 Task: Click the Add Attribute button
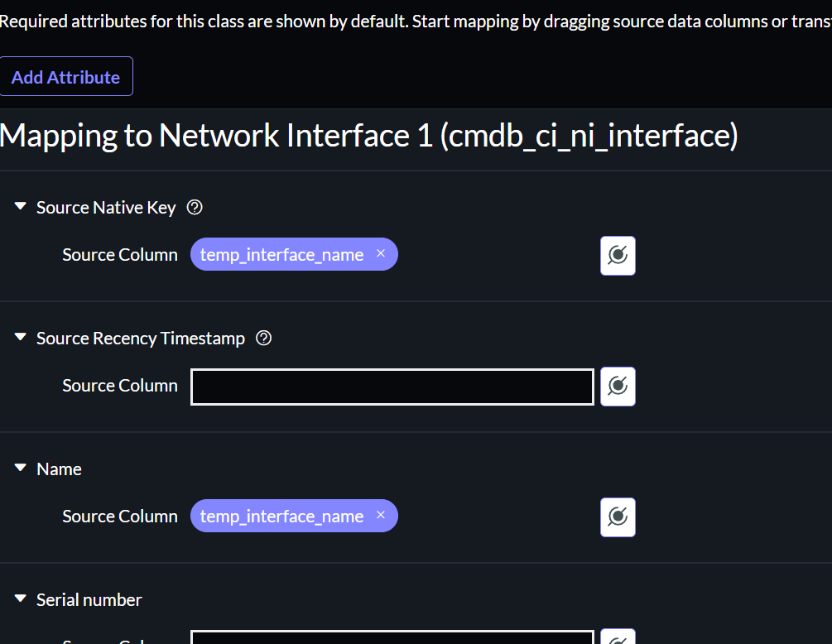click(65, 76)
